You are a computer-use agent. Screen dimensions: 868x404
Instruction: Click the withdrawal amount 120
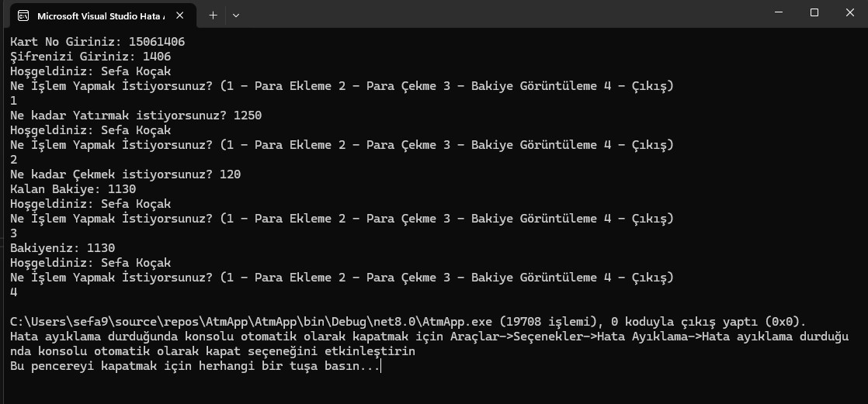(230, 174)
